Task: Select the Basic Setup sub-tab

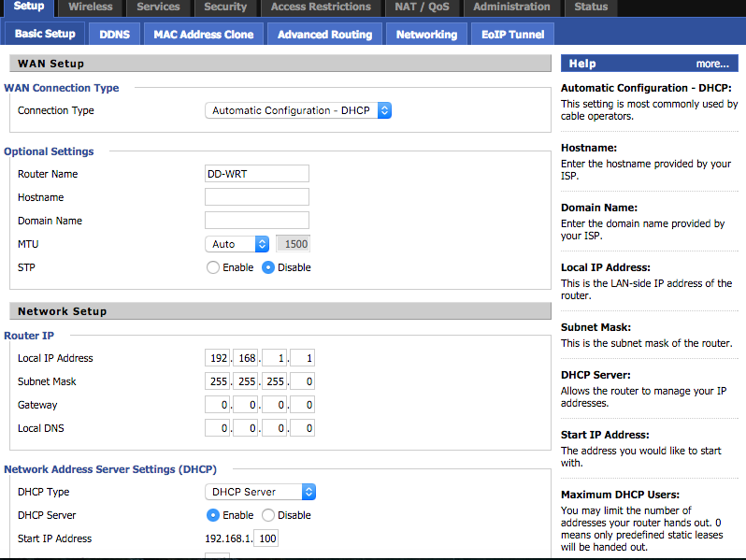Action: coord(45,34)
